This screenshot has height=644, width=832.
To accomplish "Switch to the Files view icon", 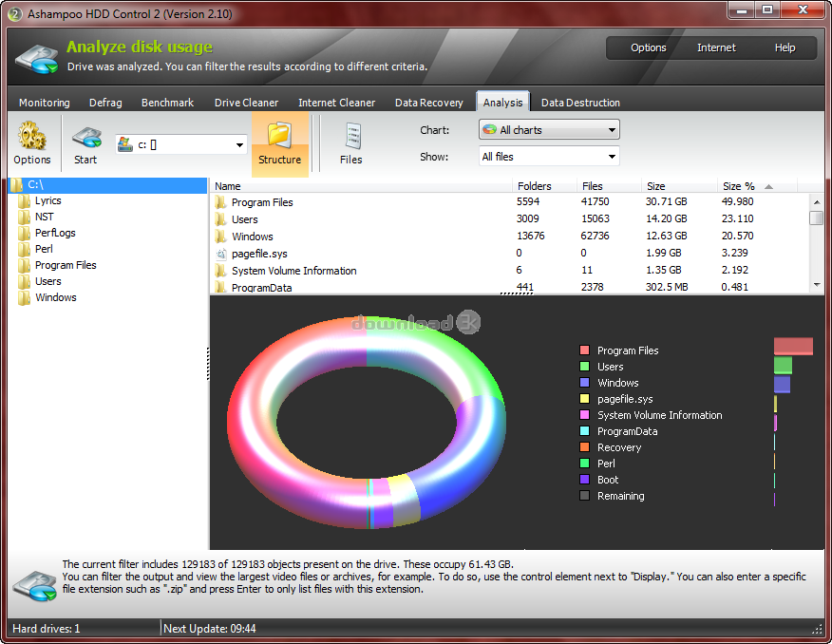I will tap(351, 137).
